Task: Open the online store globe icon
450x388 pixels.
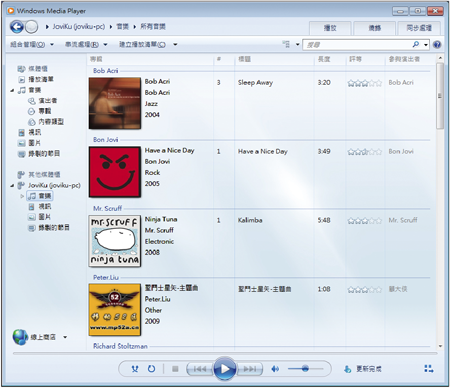Action: point(20,337)
